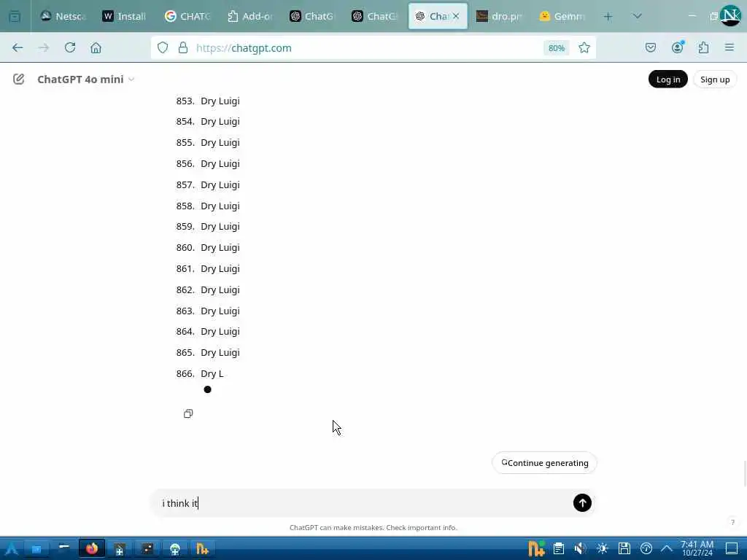The width and height of the screenshot is (747, 560).
Task: Go back with the browser back arrow
Action: point(18,47)
